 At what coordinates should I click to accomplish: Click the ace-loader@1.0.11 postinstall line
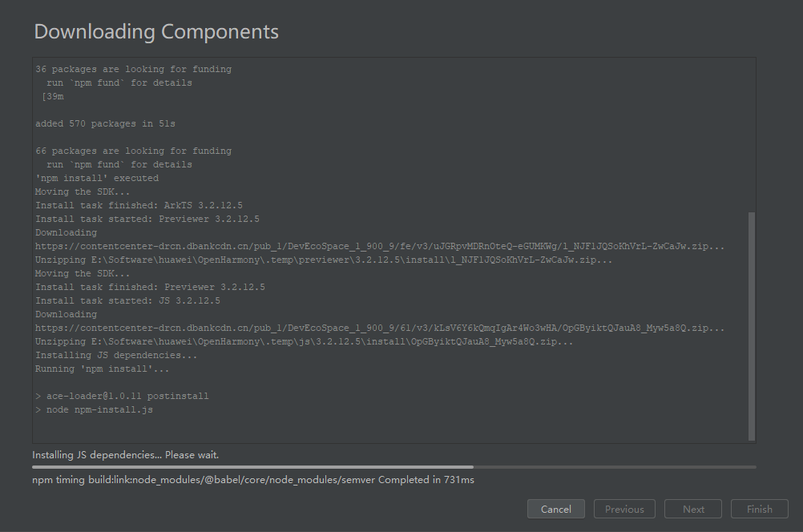[122, 397]
